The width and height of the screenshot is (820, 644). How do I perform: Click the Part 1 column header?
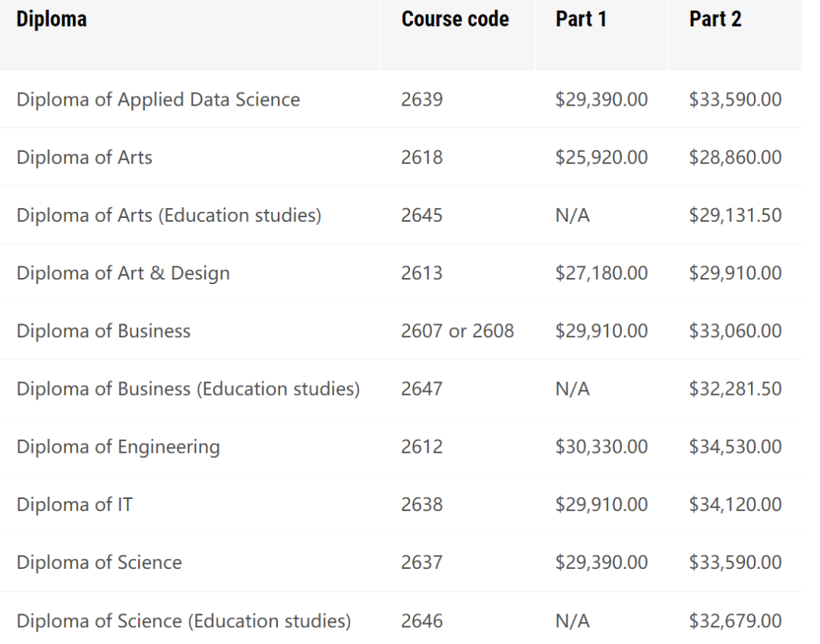pyautogui.click(x=581, y=19)
